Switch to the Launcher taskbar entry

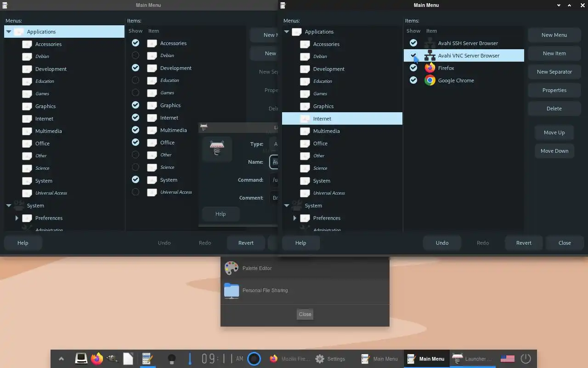point(472,359)
